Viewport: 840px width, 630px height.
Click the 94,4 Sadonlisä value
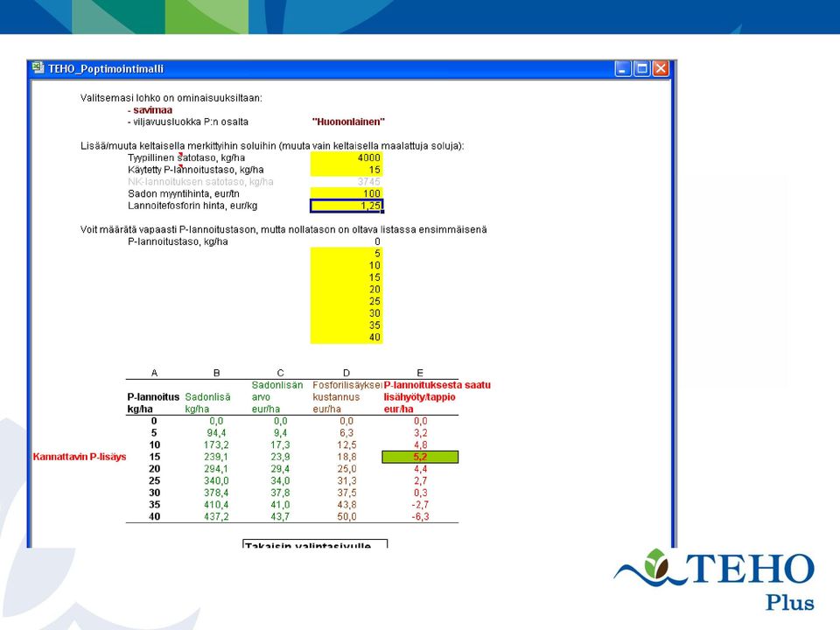(x=216, y=433)
